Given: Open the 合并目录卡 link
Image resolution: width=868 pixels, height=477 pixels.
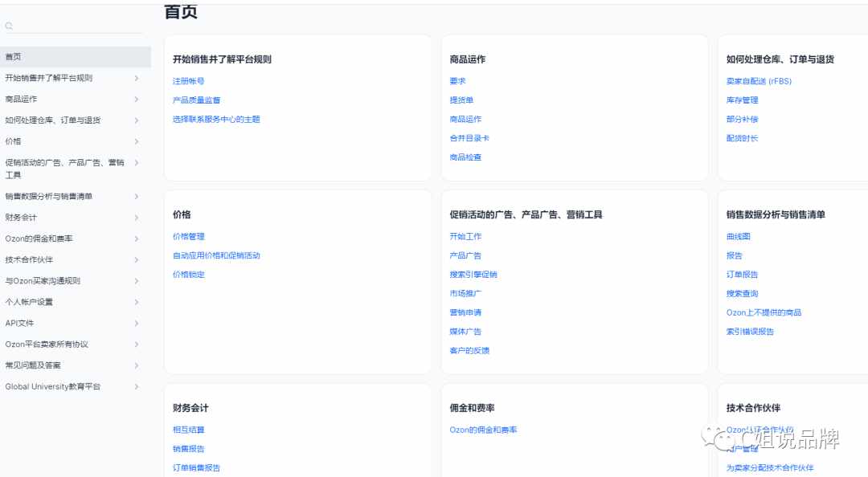Looking at the screenshot, I should click(469, 138).
